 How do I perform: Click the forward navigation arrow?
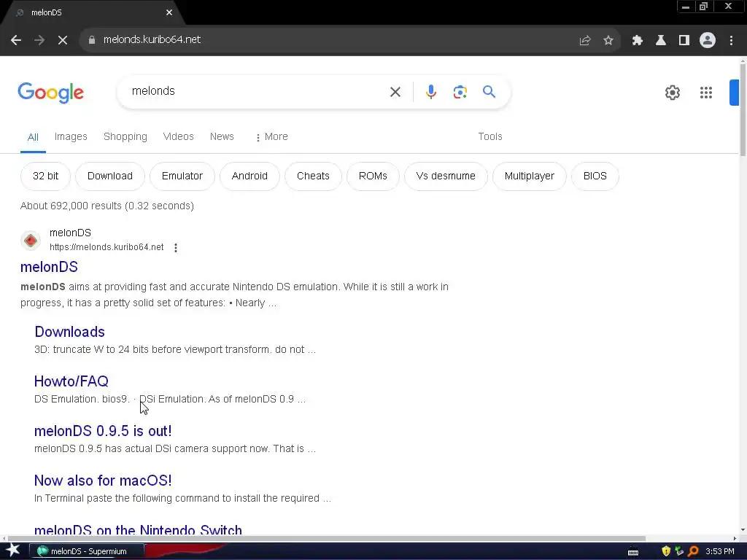(39, 40)
